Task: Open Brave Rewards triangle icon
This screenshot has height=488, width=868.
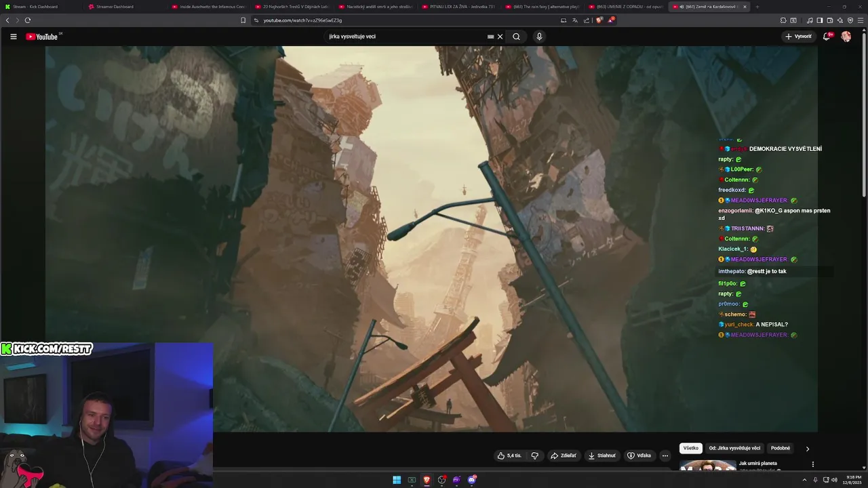Action: coord(610,20)
